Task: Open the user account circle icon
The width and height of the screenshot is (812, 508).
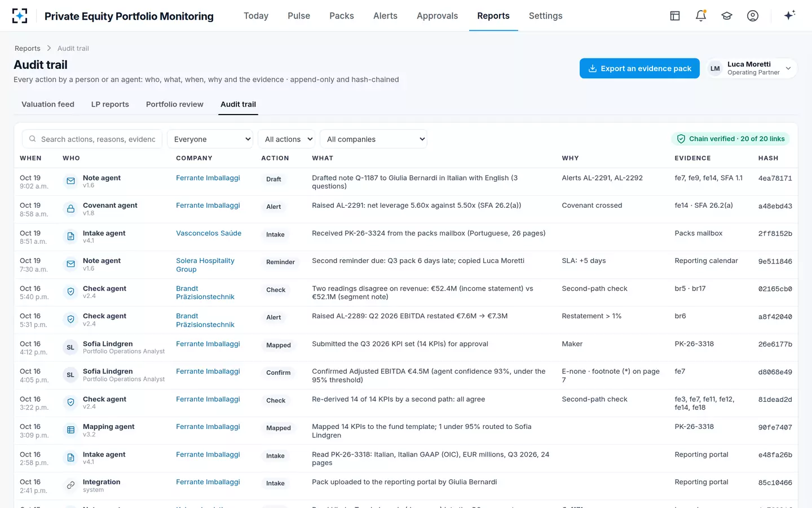Action: point(753,16)
